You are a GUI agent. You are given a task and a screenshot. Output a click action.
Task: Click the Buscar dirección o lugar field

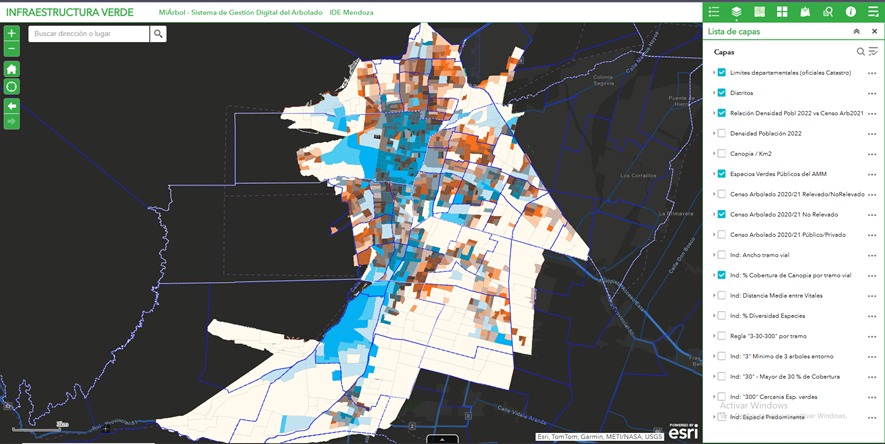coord(88,34)
